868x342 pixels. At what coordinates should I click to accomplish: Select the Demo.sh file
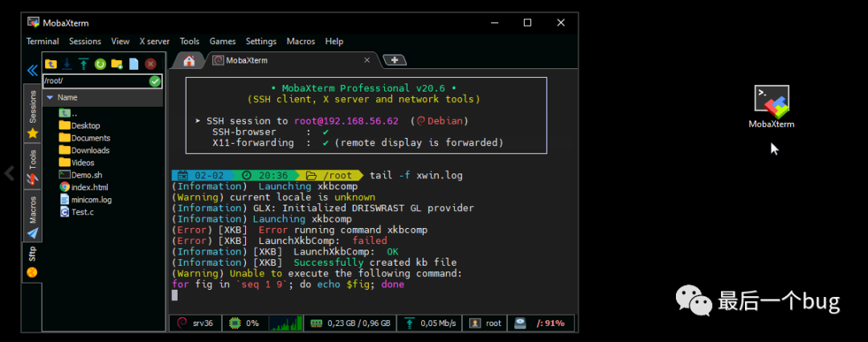pyautogui.click(x=87, y=174)
